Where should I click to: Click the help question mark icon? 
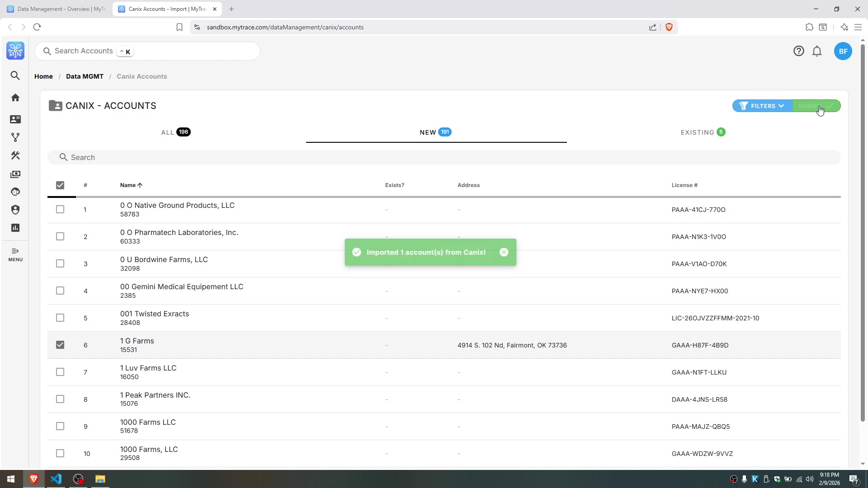coord(798,51)
